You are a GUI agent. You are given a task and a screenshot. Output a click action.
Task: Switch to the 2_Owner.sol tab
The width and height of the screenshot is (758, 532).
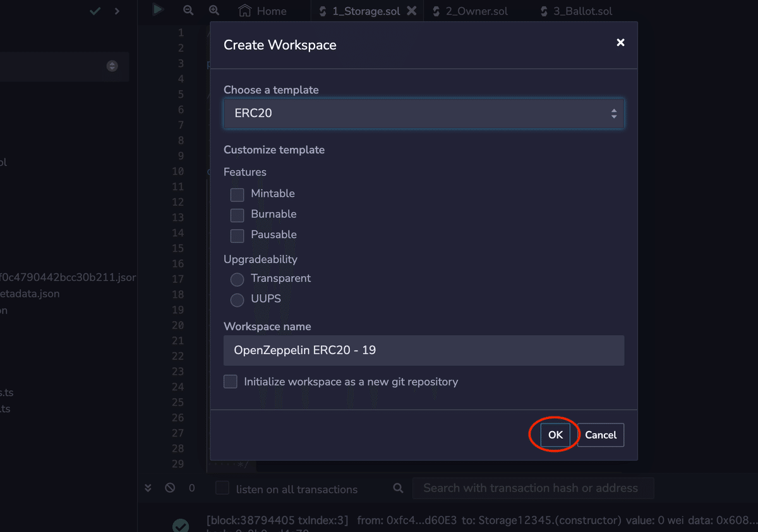(x=476, y=11)
